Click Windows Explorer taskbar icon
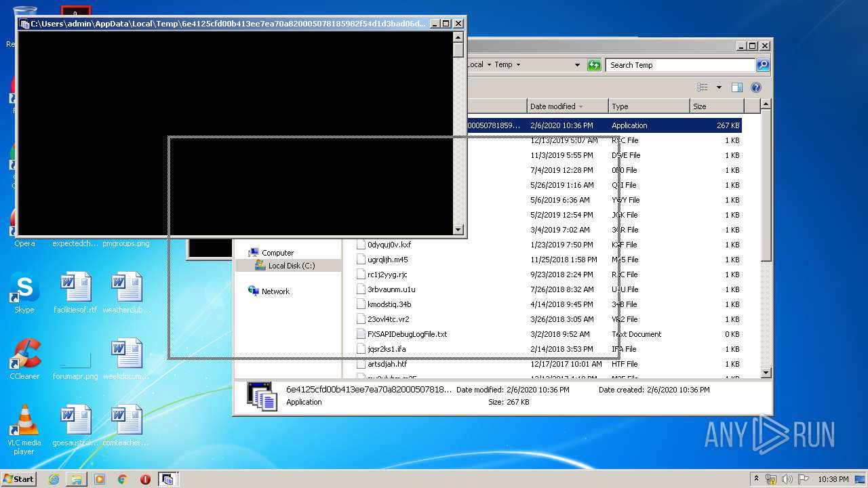The height and width of the screenshot is (488, 868). (x=77, y=479)
